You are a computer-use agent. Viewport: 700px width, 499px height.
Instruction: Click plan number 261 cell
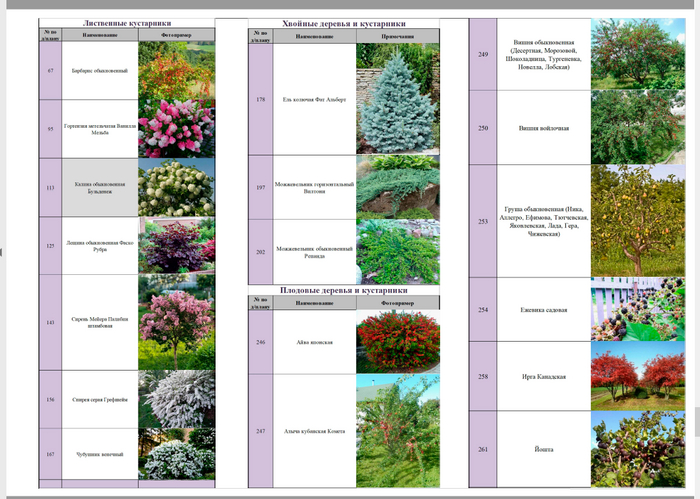(483, 449)
